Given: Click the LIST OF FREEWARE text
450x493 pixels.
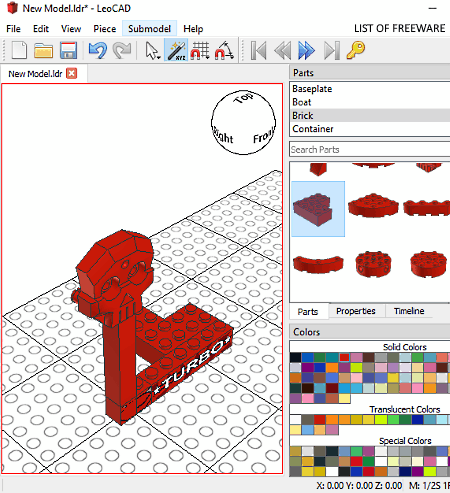Looking at the screenshot, I should click(x=399, y=28).
